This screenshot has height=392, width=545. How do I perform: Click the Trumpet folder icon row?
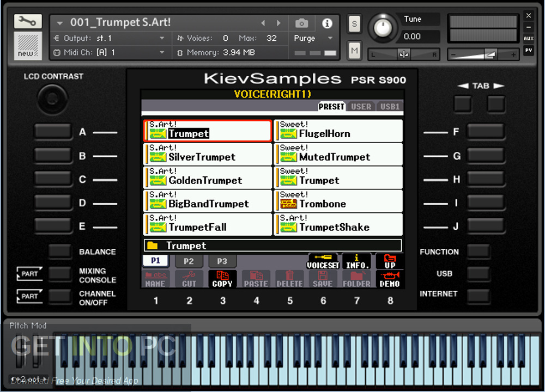(x=273, y=246)
